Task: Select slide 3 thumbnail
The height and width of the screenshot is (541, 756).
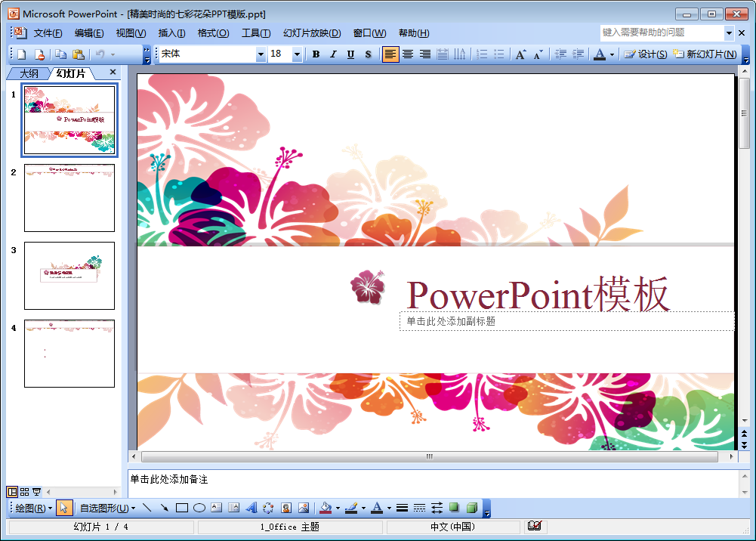Action: 69,276
